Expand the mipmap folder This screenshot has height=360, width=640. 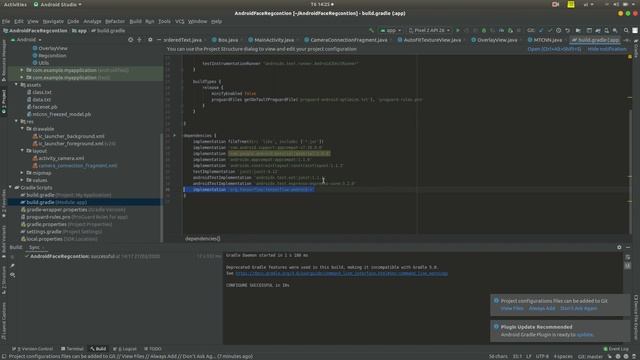coord(22,173)
